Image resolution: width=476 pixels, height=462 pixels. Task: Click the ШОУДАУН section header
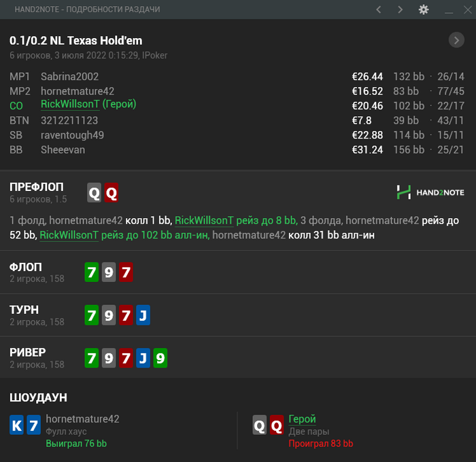click(38, 397)
